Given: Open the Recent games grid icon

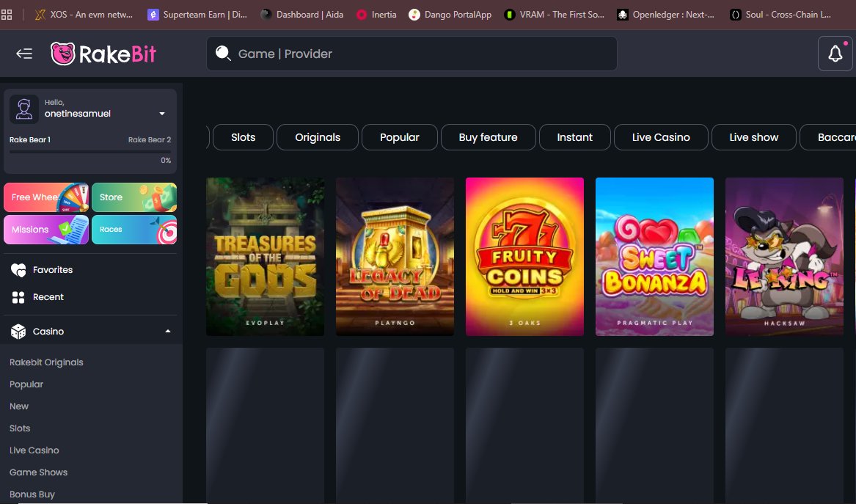Looking at the screenshot, I should click(18, 297).
